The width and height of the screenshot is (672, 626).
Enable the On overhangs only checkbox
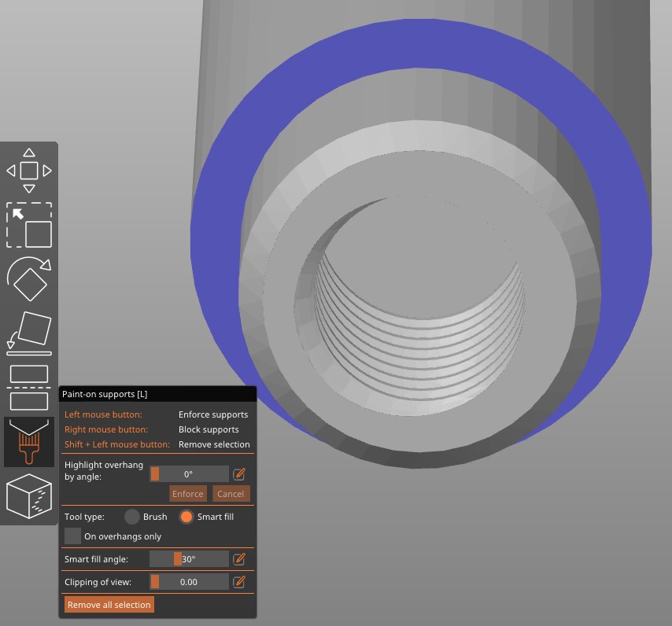(x=72, y=536)
